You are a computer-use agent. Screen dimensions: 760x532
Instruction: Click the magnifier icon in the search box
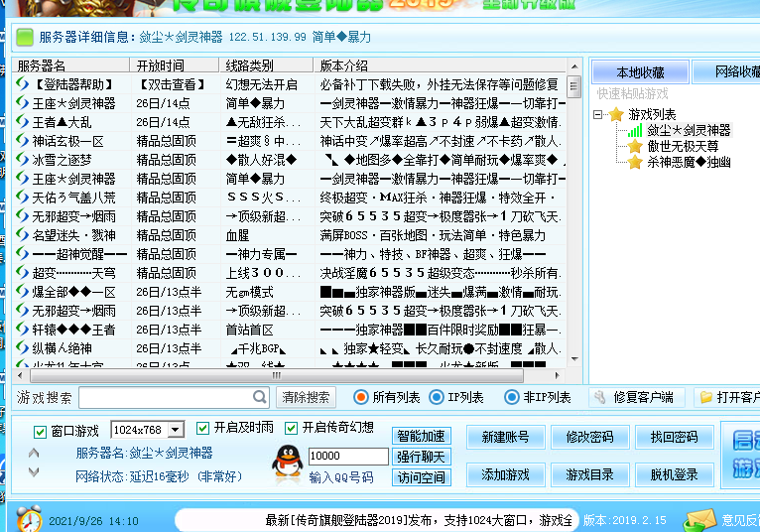coord(259,397)
